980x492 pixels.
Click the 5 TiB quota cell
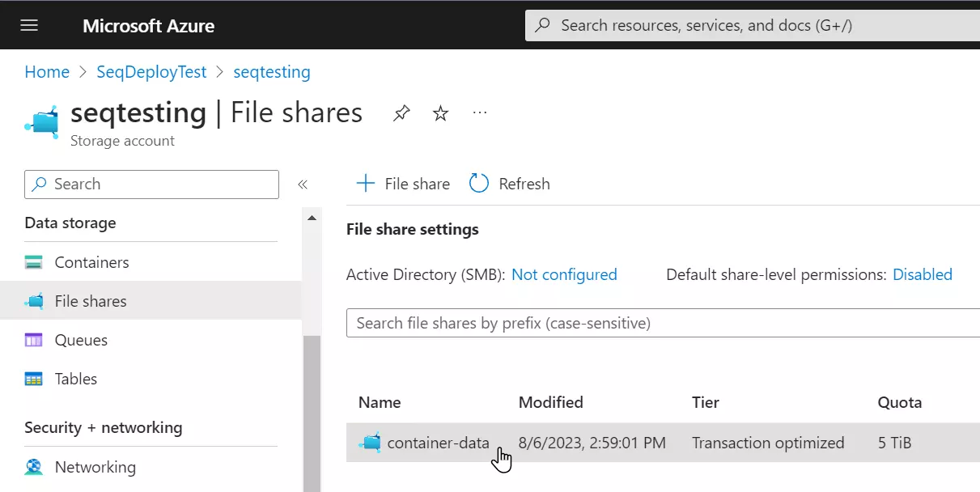tap(897, 443)
